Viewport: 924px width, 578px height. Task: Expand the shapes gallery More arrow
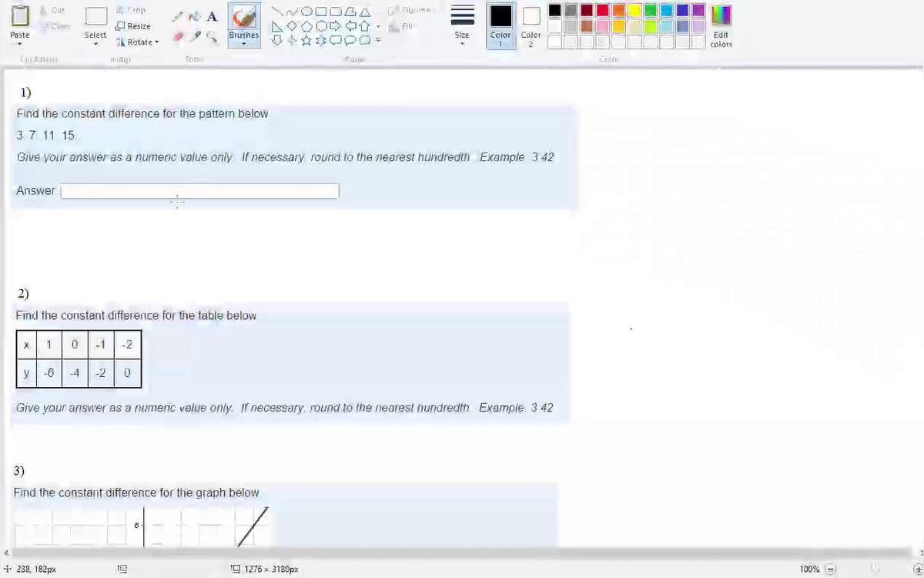378,40
